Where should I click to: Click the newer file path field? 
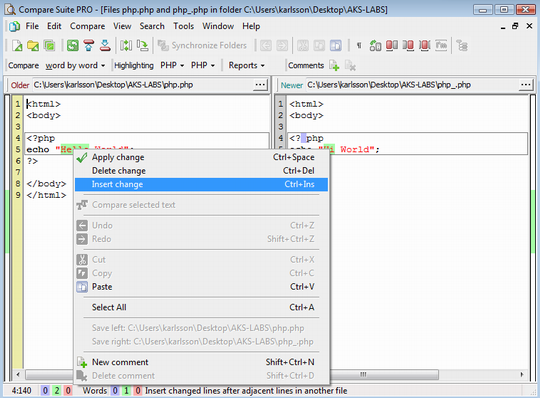412,85
